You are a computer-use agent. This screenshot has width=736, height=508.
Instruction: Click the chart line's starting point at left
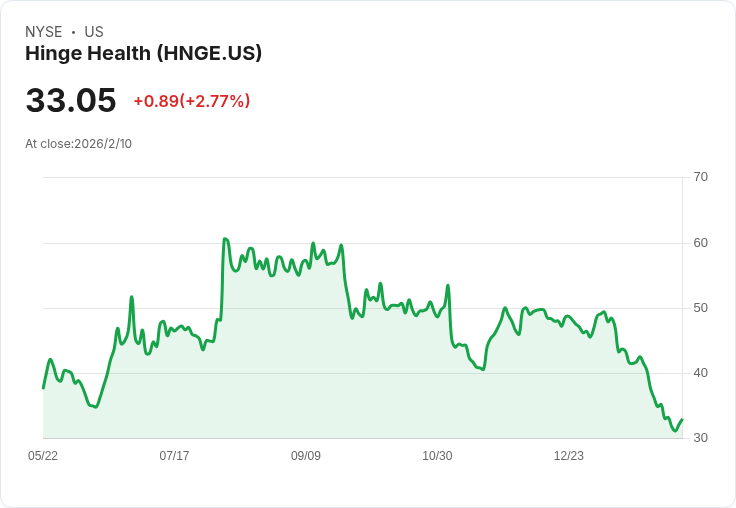click(x=43, y=388)
